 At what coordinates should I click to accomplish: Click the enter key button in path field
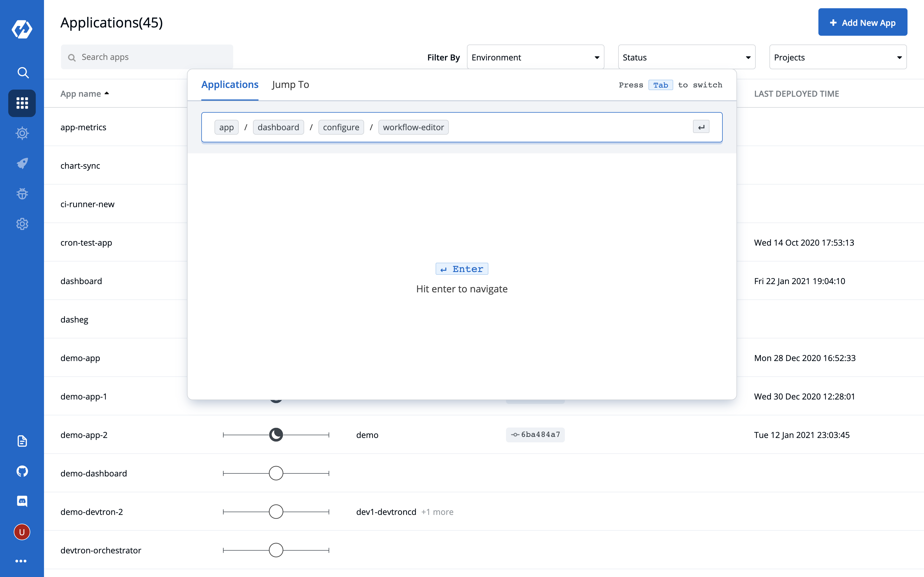click(x=701, y=127)
